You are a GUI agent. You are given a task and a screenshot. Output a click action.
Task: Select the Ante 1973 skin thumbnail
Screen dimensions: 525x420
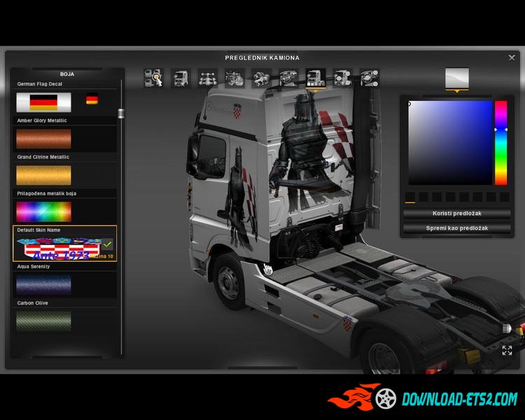(59, 248)
